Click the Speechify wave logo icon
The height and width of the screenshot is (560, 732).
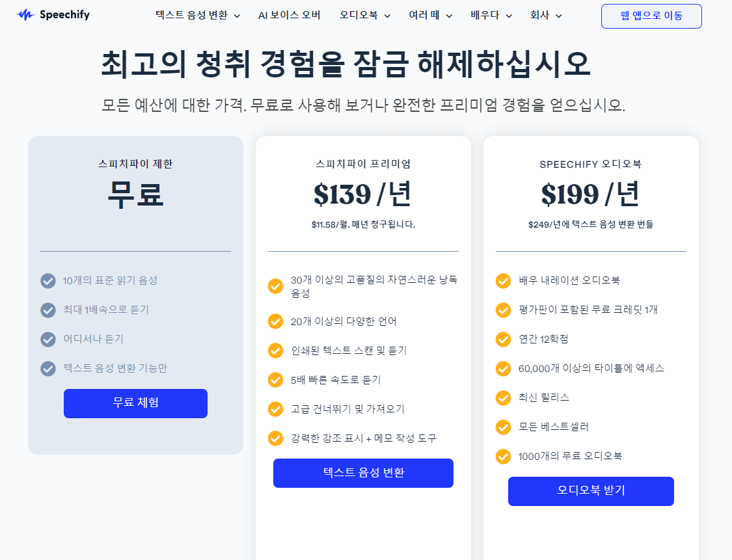click(x=25, y=15)
